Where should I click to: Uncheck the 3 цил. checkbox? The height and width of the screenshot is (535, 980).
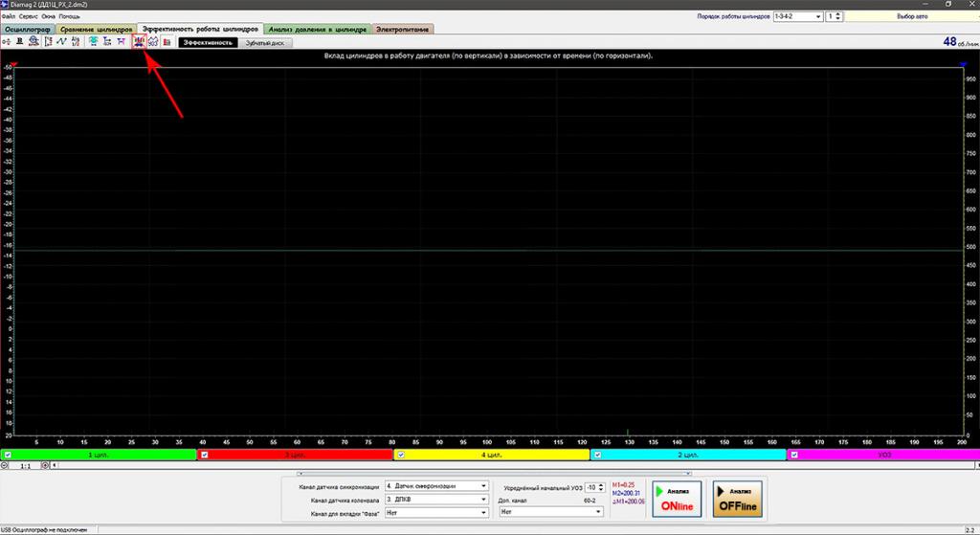[205, 455]
